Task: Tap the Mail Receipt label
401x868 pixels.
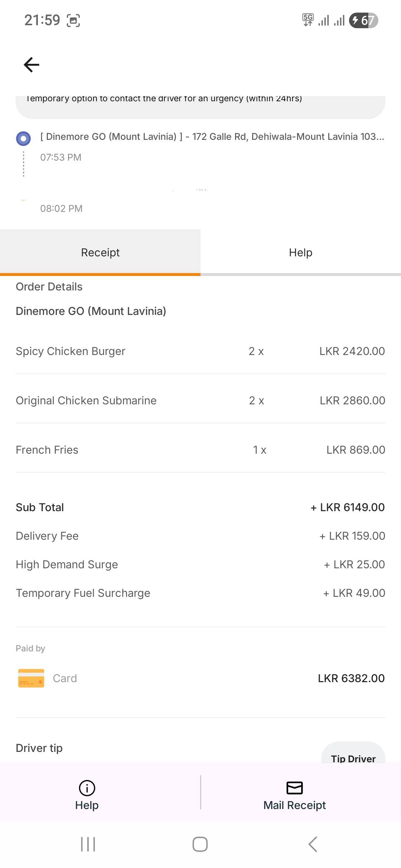Action: pos(294,805)
